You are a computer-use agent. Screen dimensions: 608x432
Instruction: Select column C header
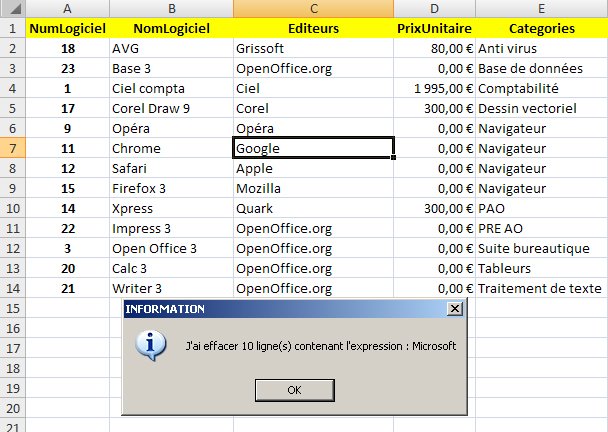[313, 9]
